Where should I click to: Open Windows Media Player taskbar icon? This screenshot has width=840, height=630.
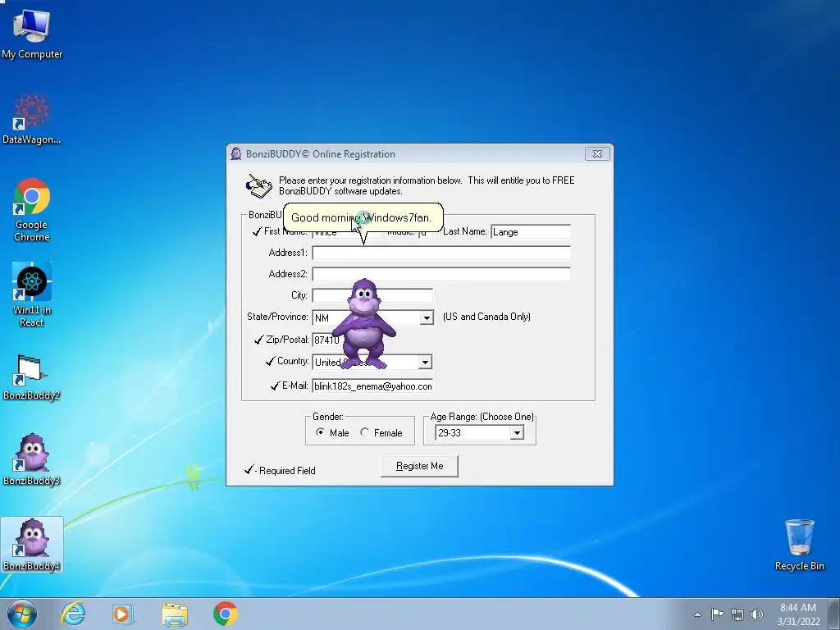[x=122, y=614]
